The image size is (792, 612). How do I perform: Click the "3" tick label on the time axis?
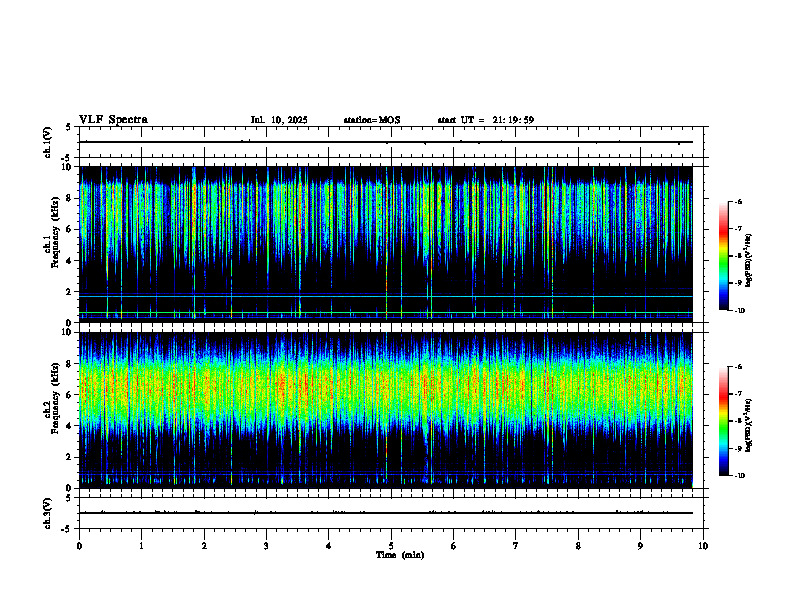pos(266,546)
